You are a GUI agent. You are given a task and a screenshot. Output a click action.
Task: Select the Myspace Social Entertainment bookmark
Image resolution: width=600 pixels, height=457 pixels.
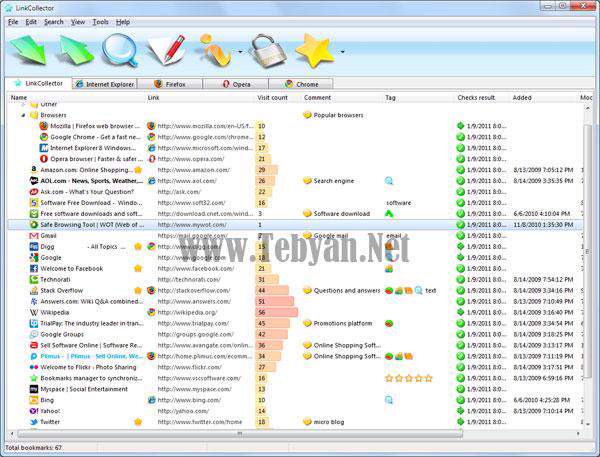click(x=84, y=389)
